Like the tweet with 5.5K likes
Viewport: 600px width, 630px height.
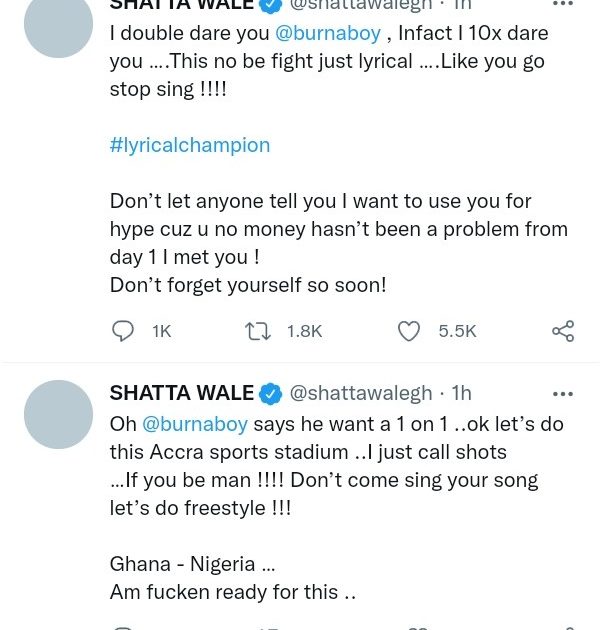coord(409,331)
